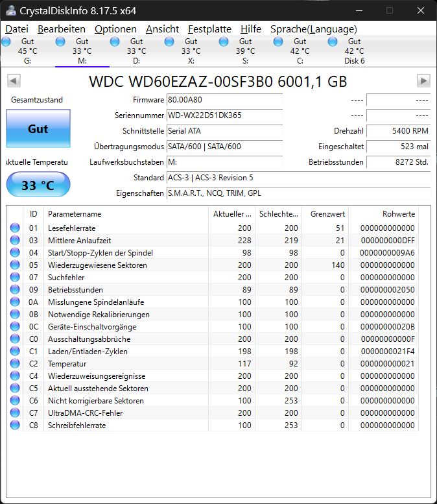Click the blue status orb above G: drive

6,42
